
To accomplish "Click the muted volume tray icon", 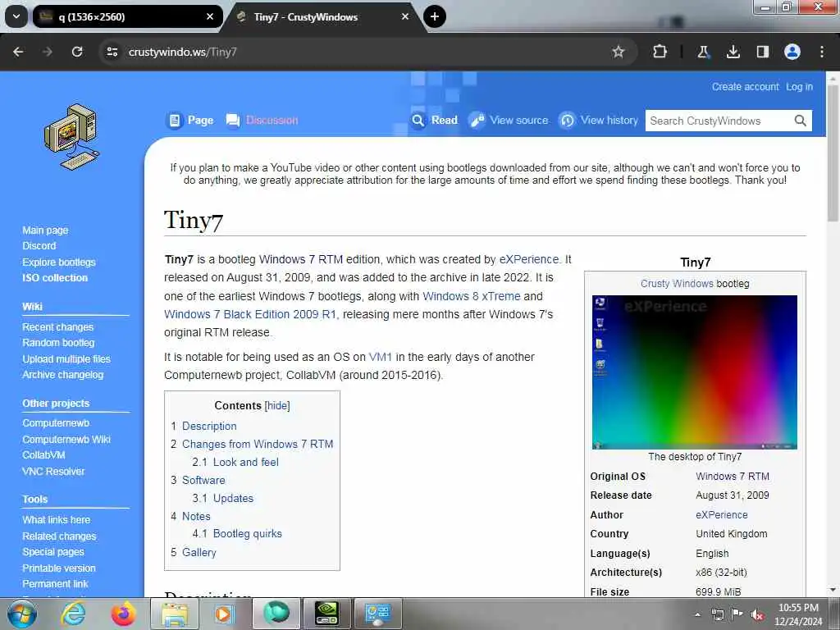I will point(757,615).
